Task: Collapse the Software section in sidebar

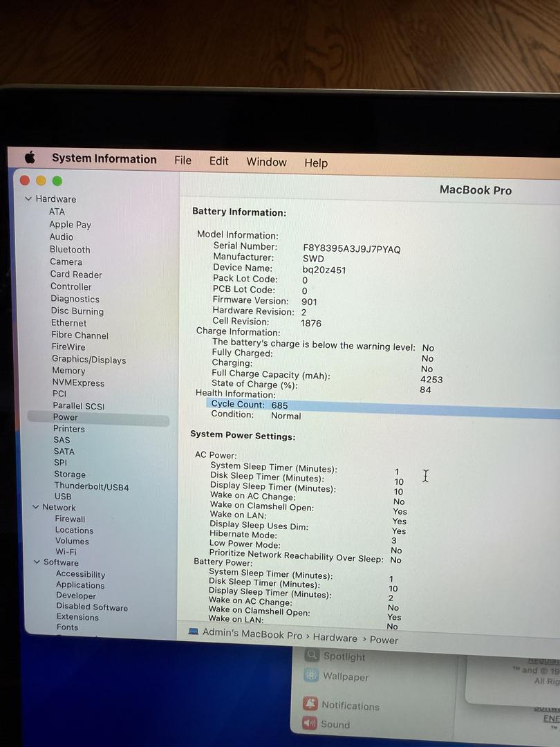Action: [37, 562]
